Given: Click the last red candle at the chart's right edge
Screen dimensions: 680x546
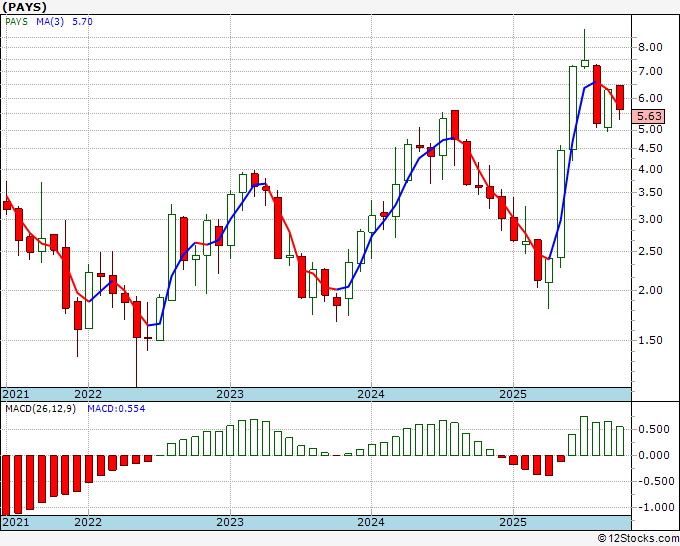Looking at the screenshot, I should click(x=620, y=98).
